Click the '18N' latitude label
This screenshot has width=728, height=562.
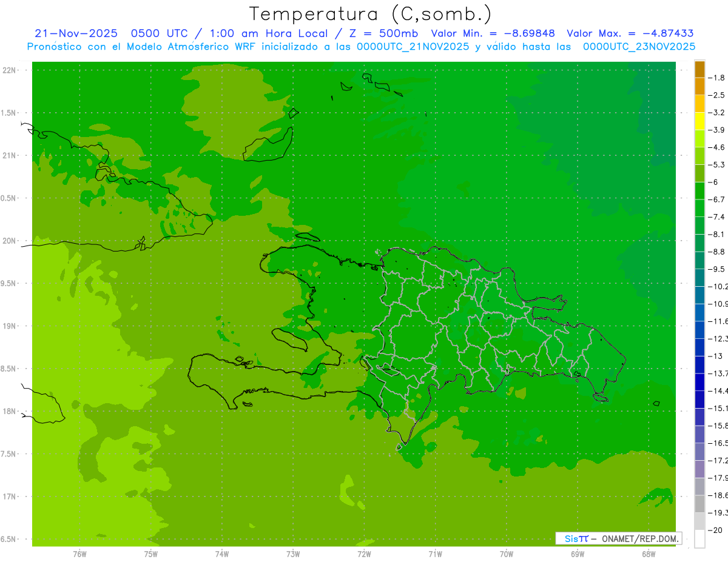pos(9,412)
